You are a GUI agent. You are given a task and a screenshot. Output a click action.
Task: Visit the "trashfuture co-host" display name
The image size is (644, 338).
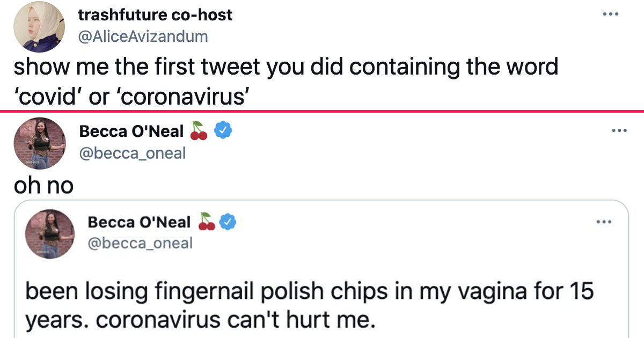point(155,15)
